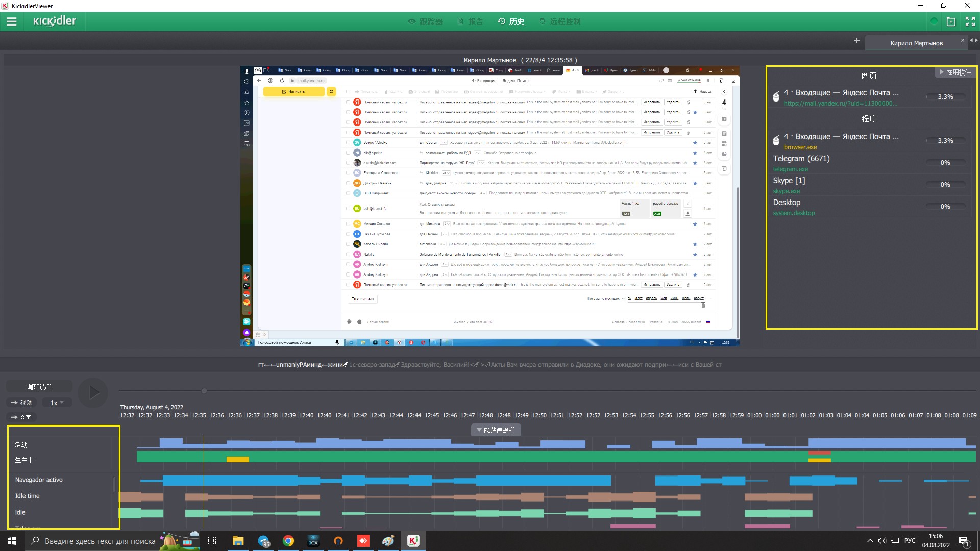980x551 pixels.
Task: Open the Windows Start menu
Action: click(x=12, y=541)
